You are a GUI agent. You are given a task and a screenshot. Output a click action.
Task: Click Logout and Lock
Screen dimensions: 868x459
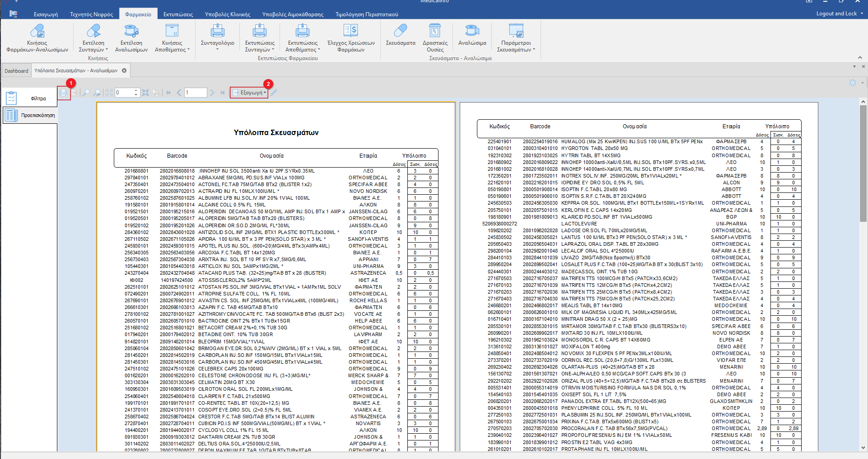(x=836, y=14)
